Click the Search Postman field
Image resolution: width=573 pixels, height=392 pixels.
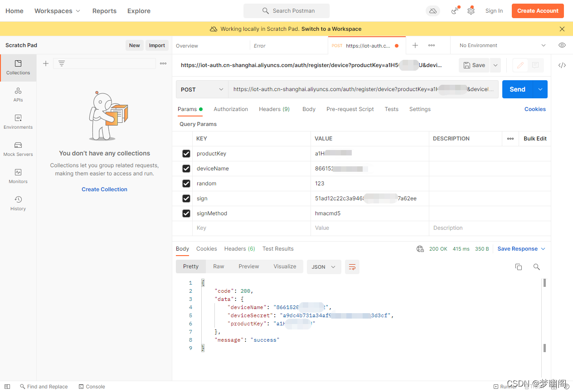(286, 11)
